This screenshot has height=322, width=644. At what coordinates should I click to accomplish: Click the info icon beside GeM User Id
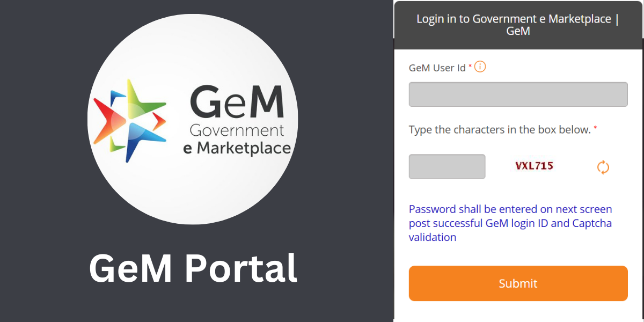pyautogui.click(x=480, y=67)
